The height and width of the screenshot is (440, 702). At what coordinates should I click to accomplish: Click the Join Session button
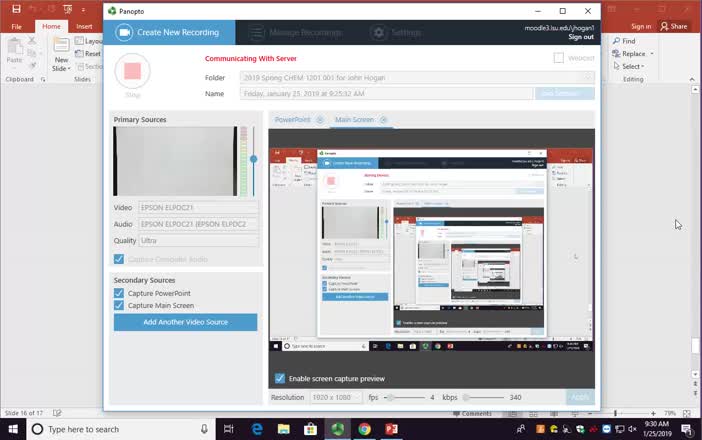coord(565,93)
